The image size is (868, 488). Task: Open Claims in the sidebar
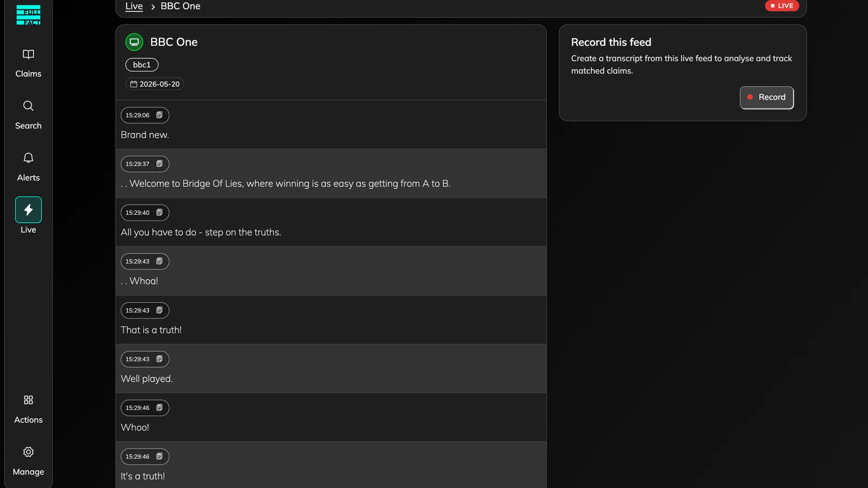pos(28,63)
